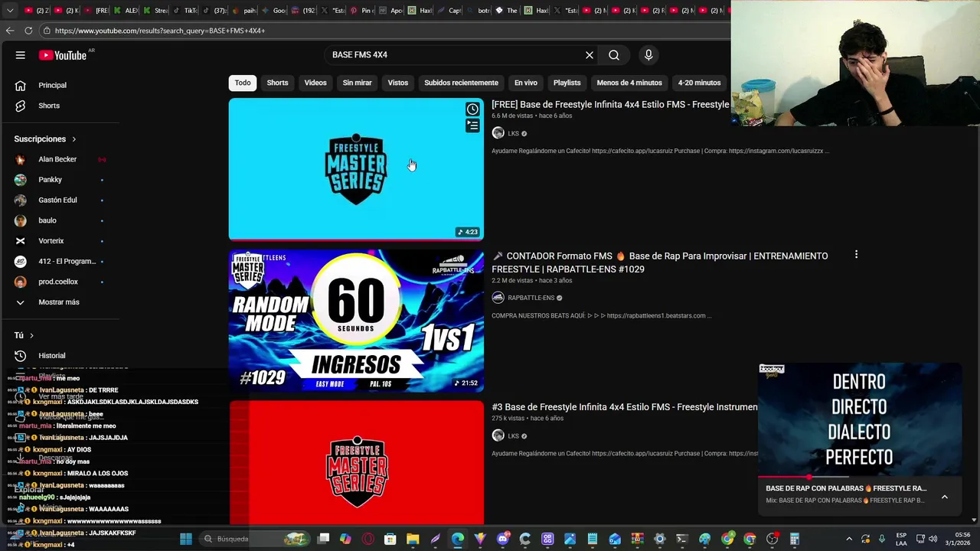Viewport: 980px width, 551px height.
Task: Open the LKS channel under first video
Action: tap(513, 133)
